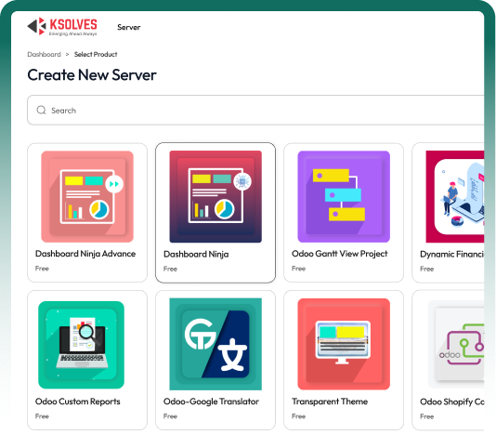Click Free label under Odoo Custom Reports
This screenshot has height=448, width=496.
(42, 416)
